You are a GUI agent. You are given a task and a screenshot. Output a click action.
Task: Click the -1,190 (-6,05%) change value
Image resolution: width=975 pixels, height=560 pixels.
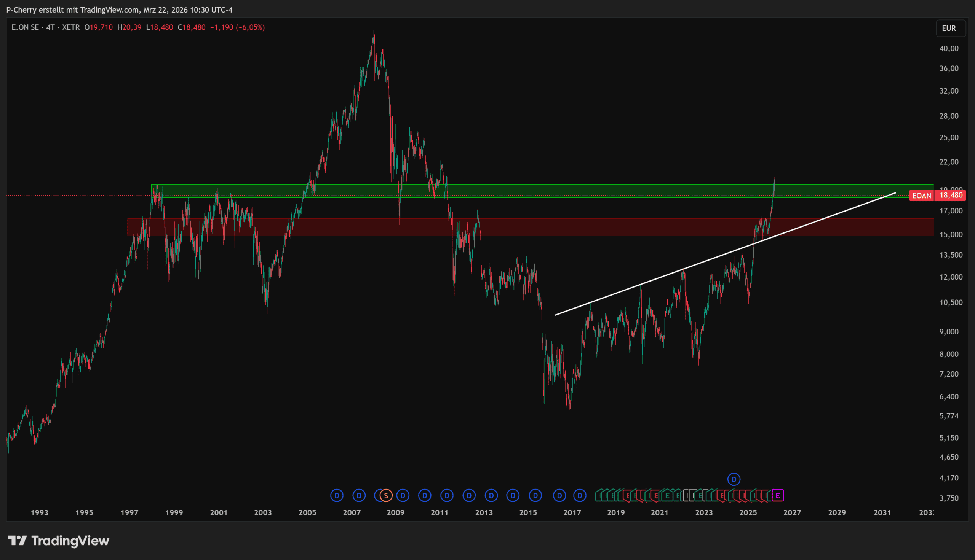[237, 27]
